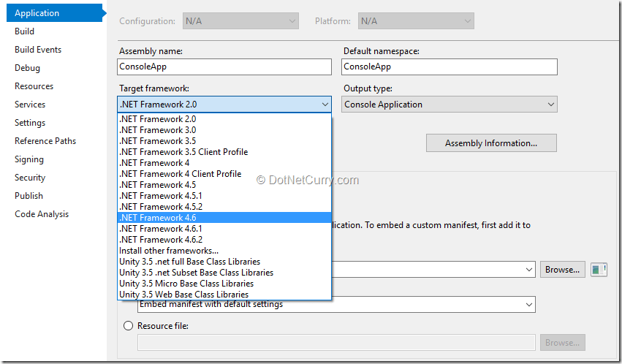
Task: Click the enabled Browse button
Action: [562, 270]
